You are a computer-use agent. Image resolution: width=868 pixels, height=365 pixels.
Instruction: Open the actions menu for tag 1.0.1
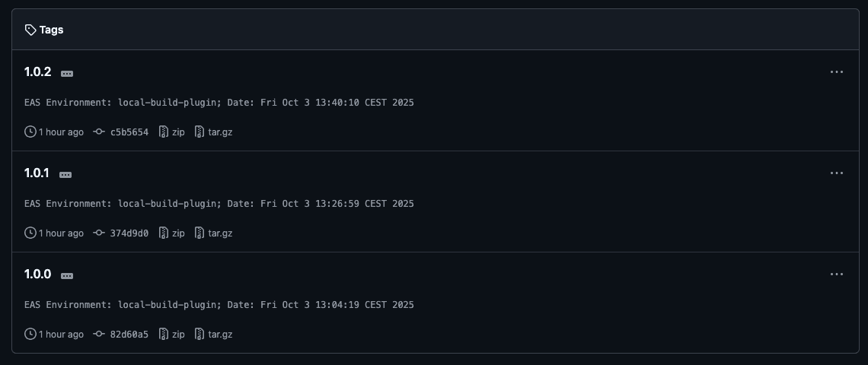tap(836, 173)
